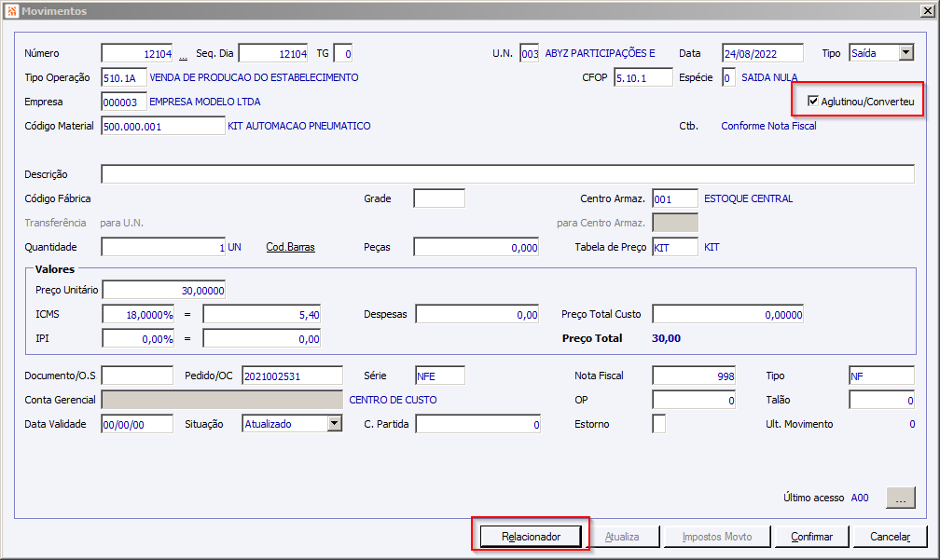
Task: Cancel the movement with Cancelar
Action: pos(891,536)
